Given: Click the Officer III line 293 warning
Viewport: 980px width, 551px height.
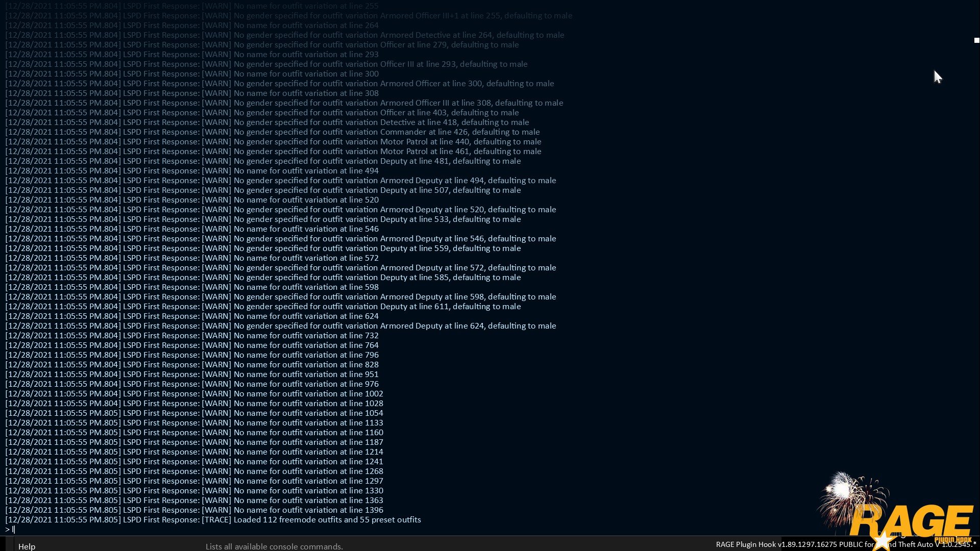Looking at the screenshot, I should click(x=266, y=64).
